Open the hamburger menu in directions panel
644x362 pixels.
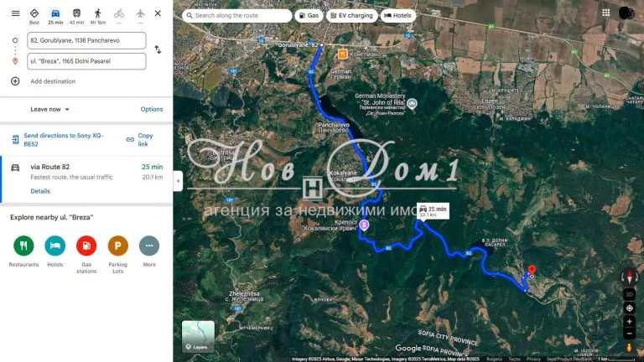pyautogui.click(x=15, y=13)
